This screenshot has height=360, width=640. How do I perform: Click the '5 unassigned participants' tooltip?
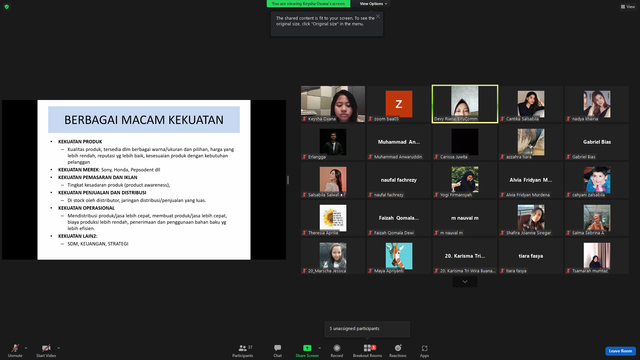[367, 329]
